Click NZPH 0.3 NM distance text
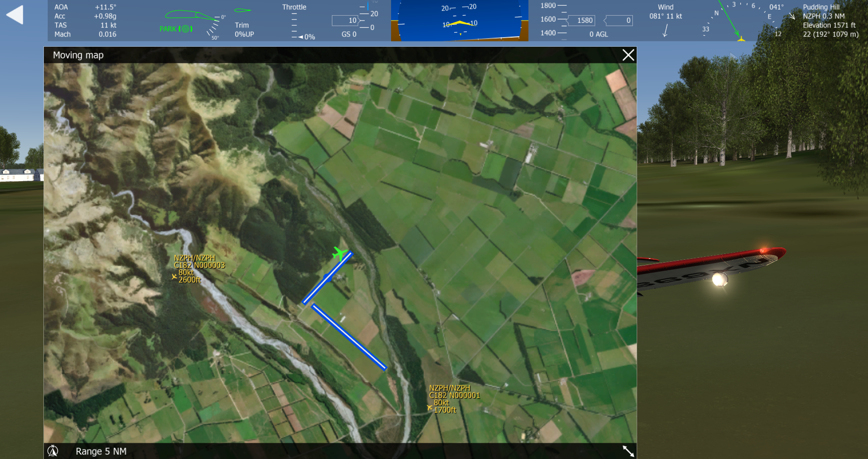 click(824, 16)
